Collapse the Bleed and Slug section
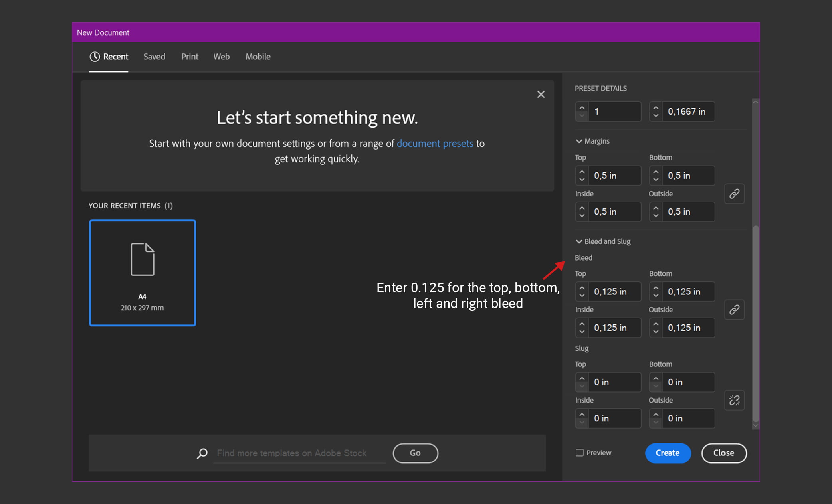Viewport: 832px width, 504px height. tap(579, 241)
